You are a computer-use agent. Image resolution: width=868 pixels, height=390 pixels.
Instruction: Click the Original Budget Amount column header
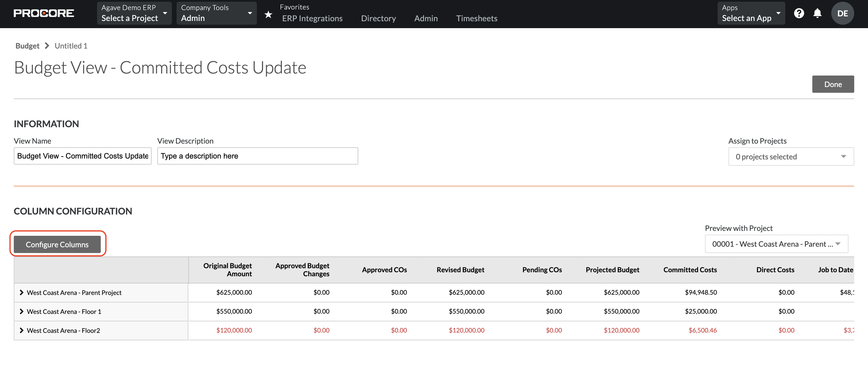(x=227, y=269)
